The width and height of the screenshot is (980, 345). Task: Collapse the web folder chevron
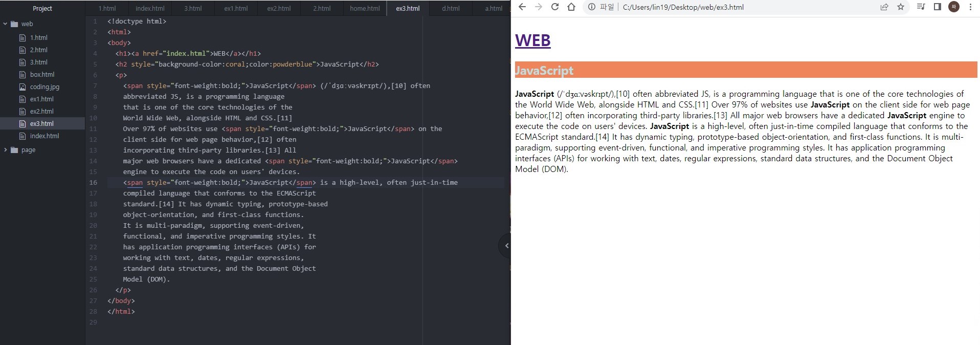point(5,24)
